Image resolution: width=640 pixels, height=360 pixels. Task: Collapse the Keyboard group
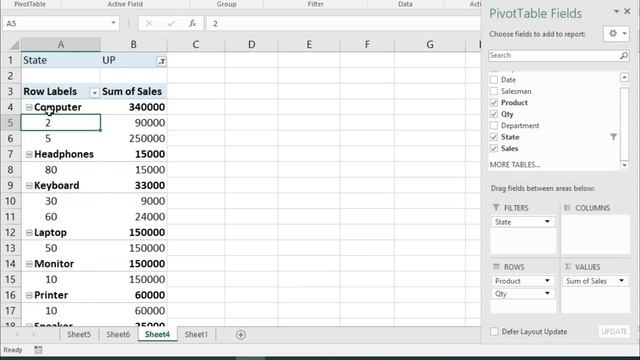click(x=29, y=186)
